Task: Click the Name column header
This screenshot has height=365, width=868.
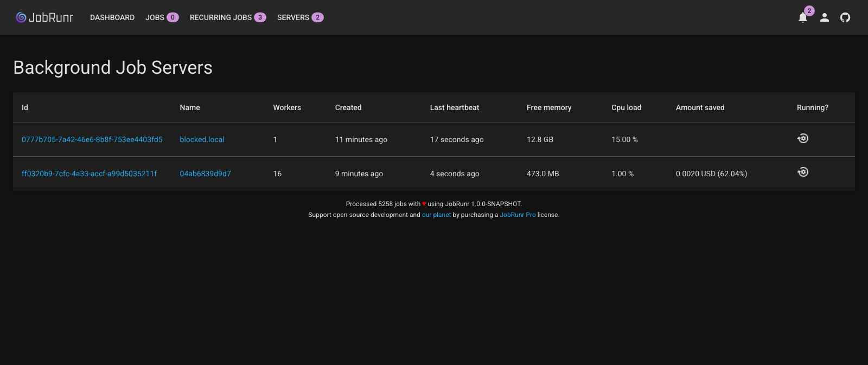Action: click(x=190, y=107)
